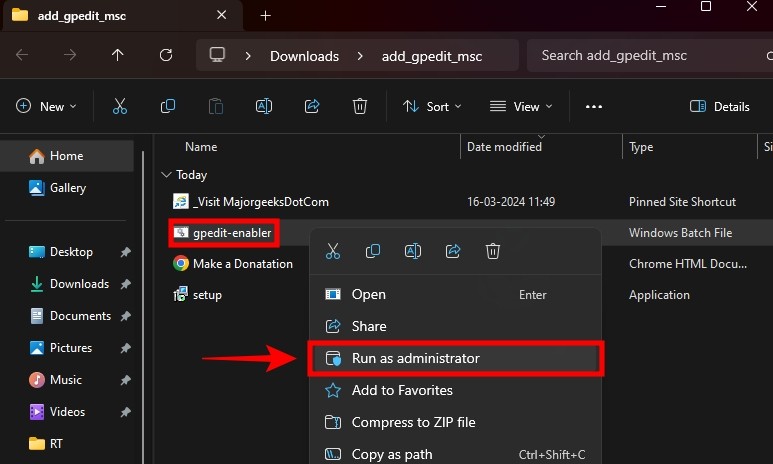The image size is (773, 464).
Task: Click the Search add_gpedit_msc field
Action: (x=650, y=55)
